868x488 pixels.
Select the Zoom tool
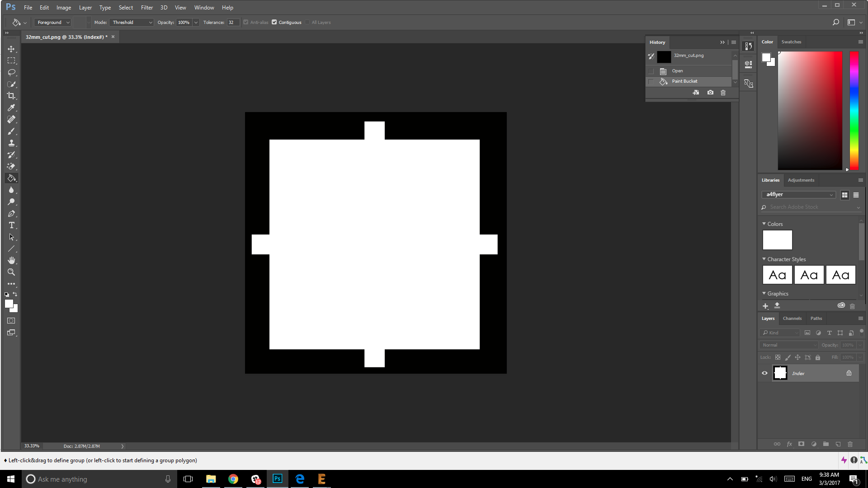11,272
